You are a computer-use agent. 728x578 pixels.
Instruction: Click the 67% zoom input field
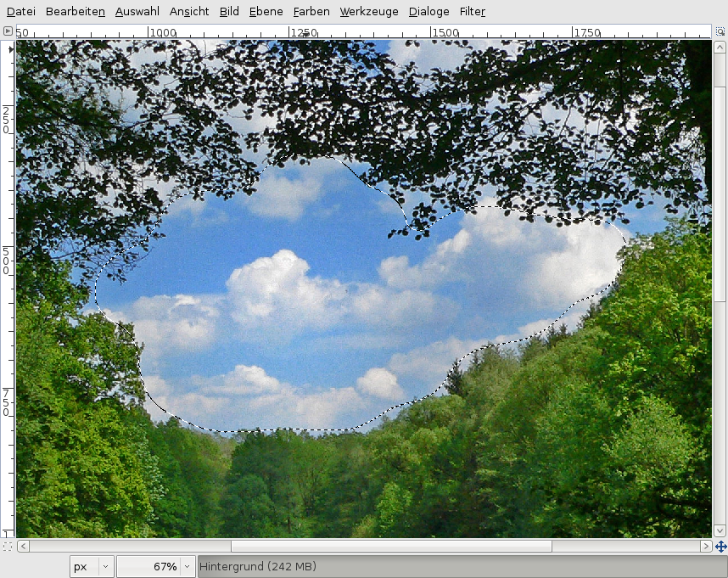[x=148, y=566]
